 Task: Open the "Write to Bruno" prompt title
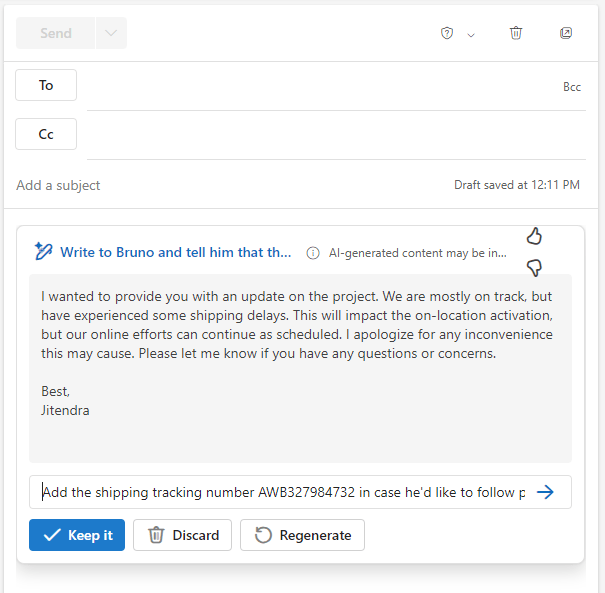point(176,252)
